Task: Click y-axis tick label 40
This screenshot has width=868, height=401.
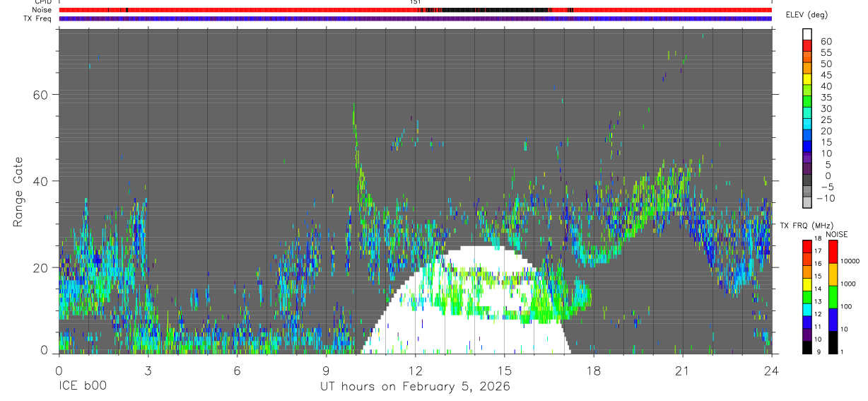Action: 39,181
